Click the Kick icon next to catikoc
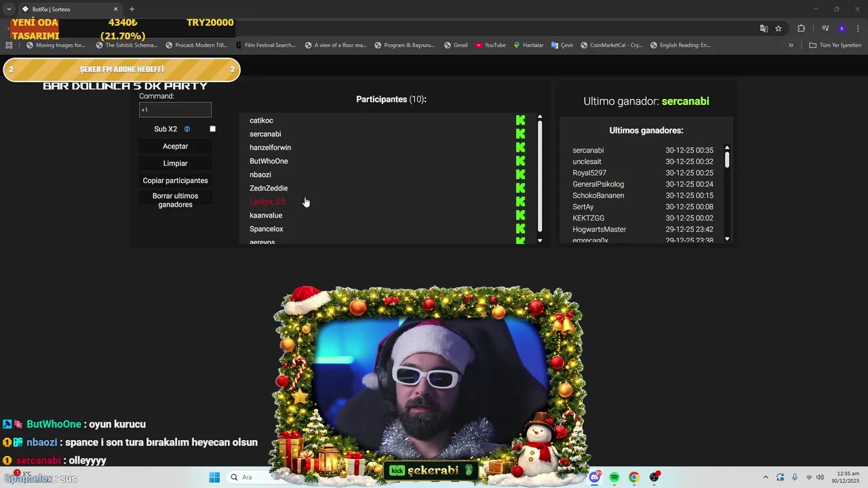 (520, 121)
